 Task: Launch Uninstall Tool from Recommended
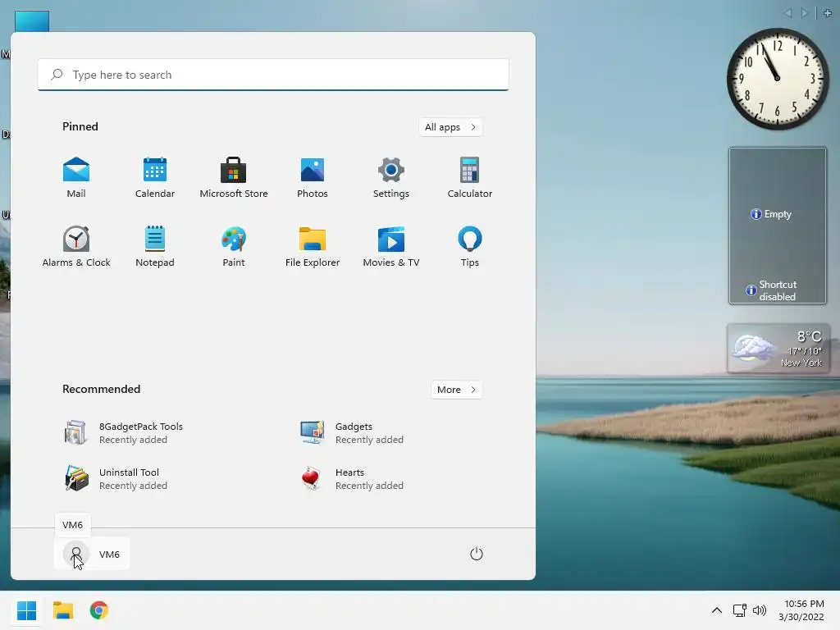click(x=116, y=479)
